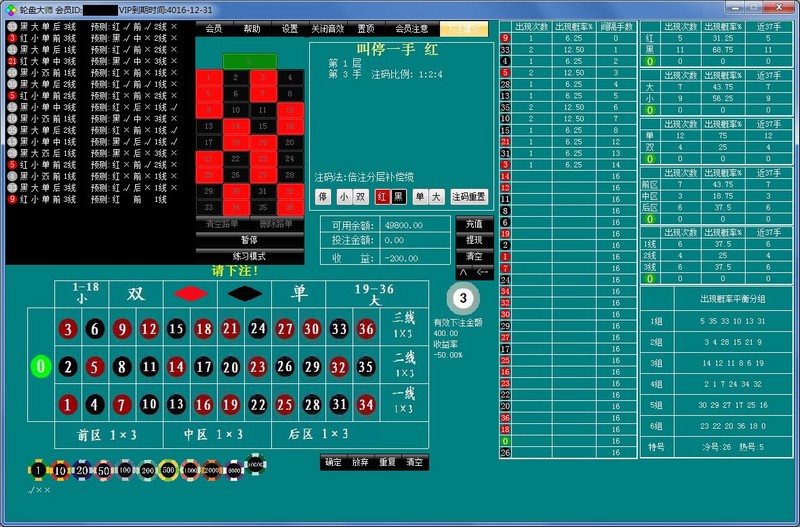
Task: Click the ^ up arrow button
Action: click(464, 271)
